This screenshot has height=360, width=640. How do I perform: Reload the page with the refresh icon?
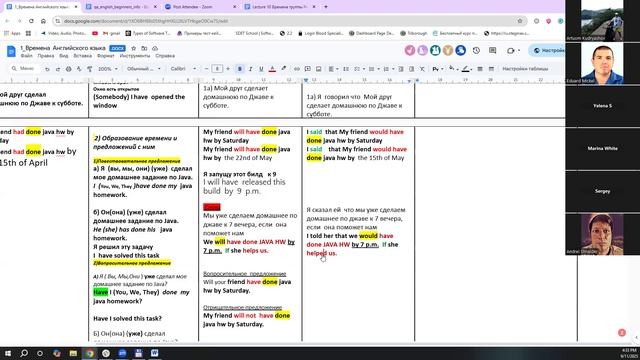(x=31, y=21)
